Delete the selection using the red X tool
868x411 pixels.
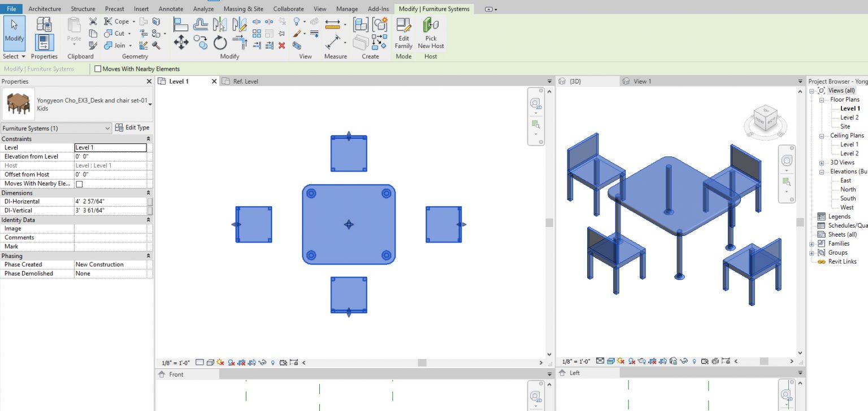pos(281,45)
